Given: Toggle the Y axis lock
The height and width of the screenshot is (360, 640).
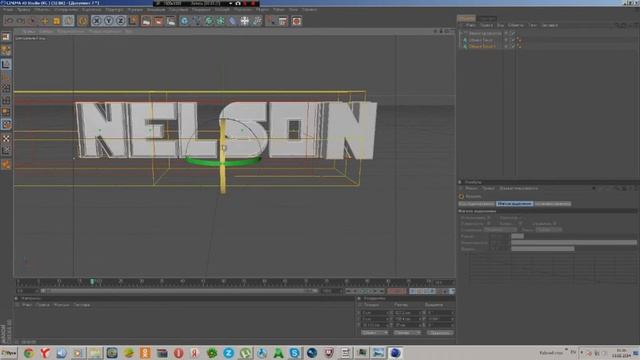Looking at the screenshot, I should tap(109, 20).
